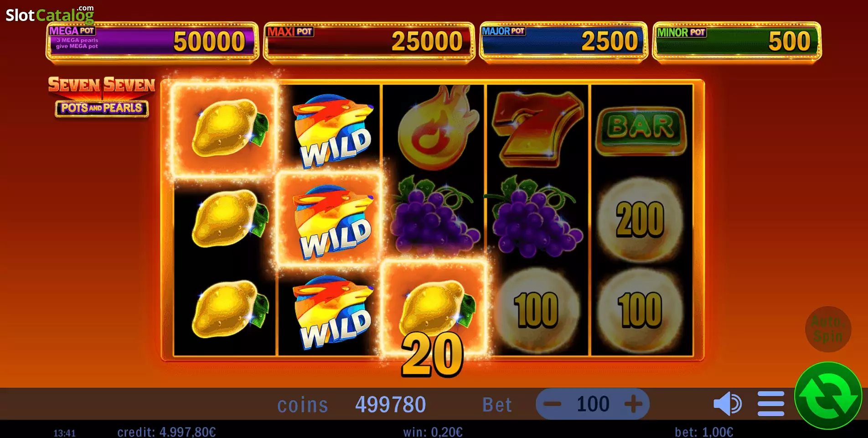
Task: Increase bet with plus button
Action: [x=633, y=404]
